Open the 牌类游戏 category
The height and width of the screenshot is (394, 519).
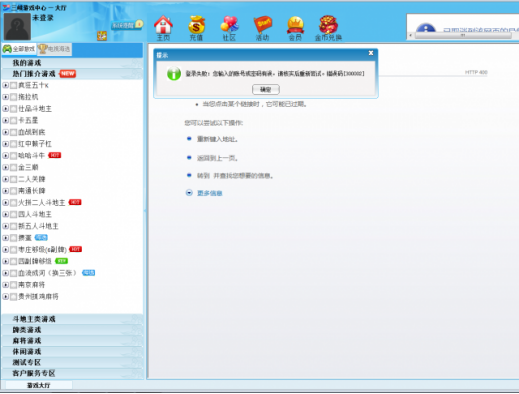coord(72,330)
